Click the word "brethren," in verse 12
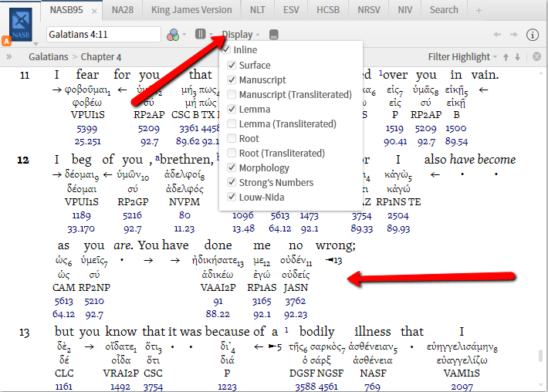Screen dimensions: 548x392 pyautogui.click(x=187, y=159)
